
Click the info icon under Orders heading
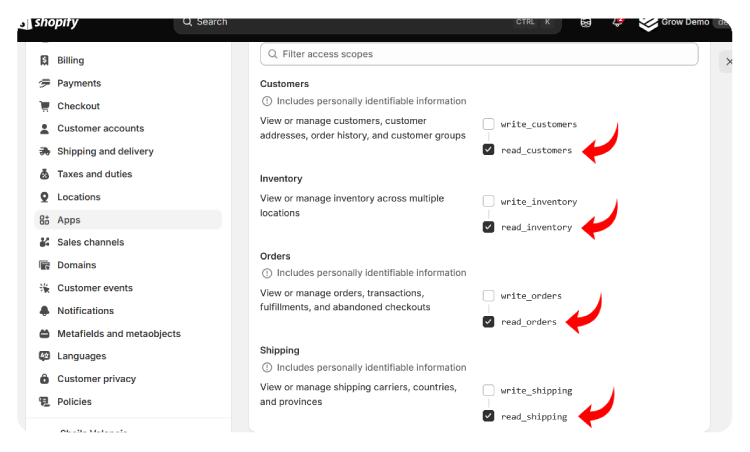point(267,273)
